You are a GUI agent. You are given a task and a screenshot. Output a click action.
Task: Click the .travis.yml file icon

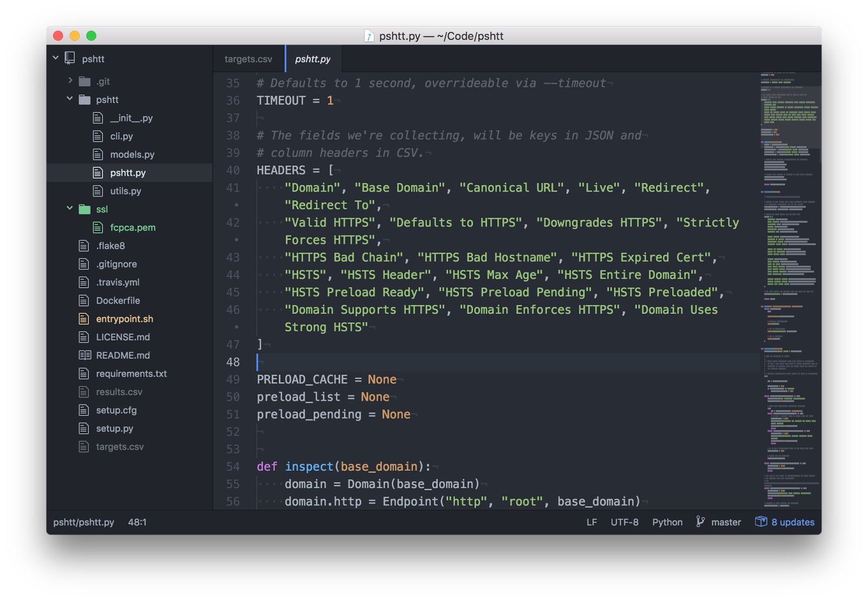[x=84, y=282]
